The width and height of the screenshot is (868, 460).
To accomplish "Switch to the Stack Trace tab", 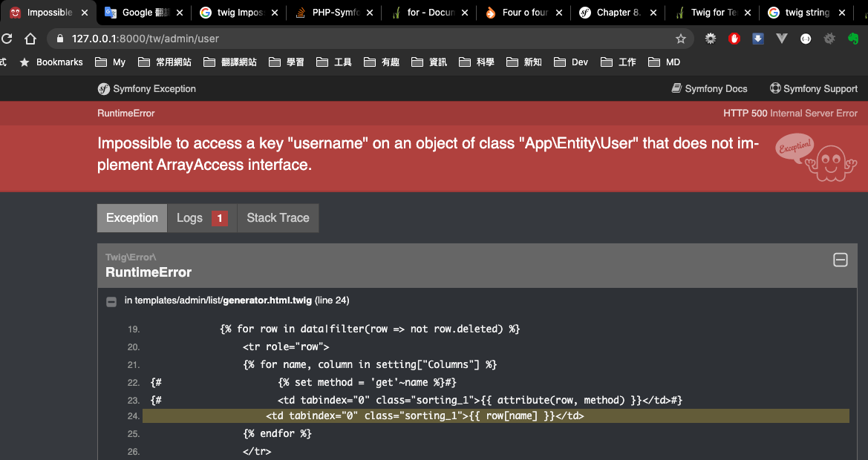I will [x=278, y=218].
